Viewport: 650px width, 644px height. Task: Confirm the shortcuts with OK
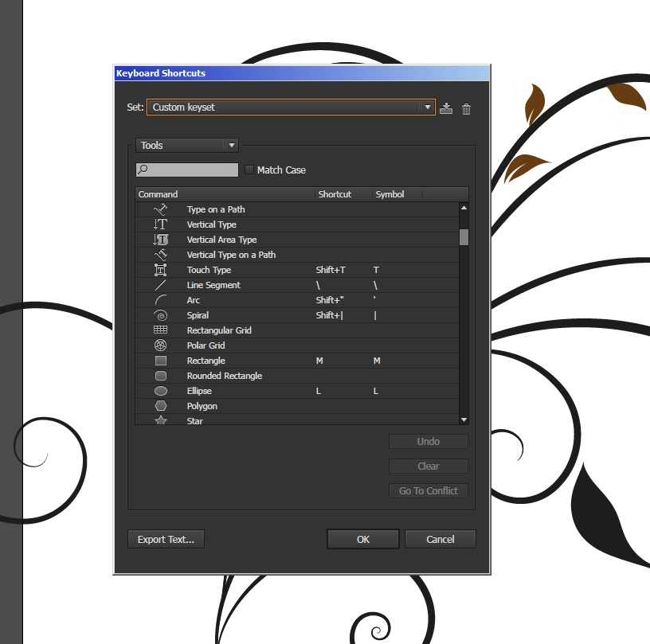pyautogui.click(x=363, y=539)
